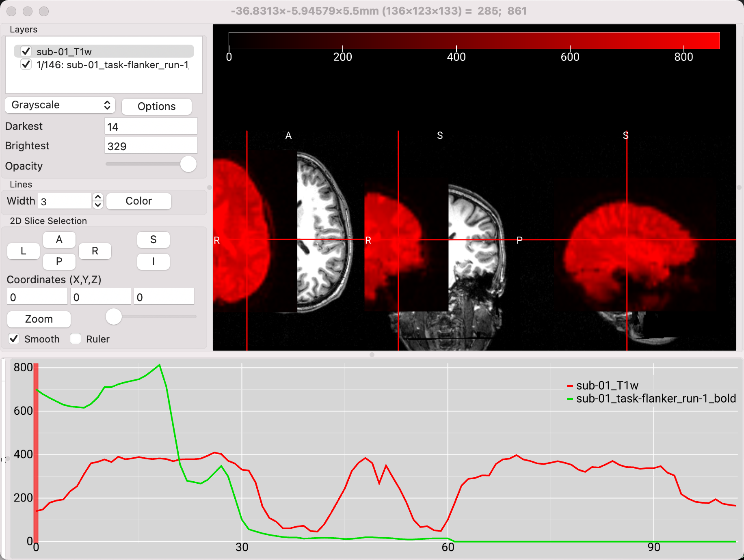Viewport: 744px width, 560px height.
Task: Open the line Color picker button
Action: pyautogui.click(x=138, y=201)
